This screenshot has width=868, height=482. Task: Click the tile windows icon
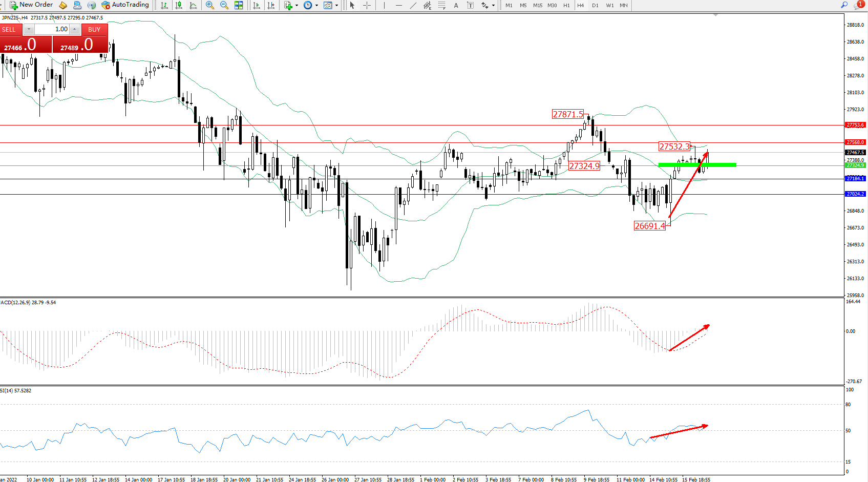click(239, 5)
